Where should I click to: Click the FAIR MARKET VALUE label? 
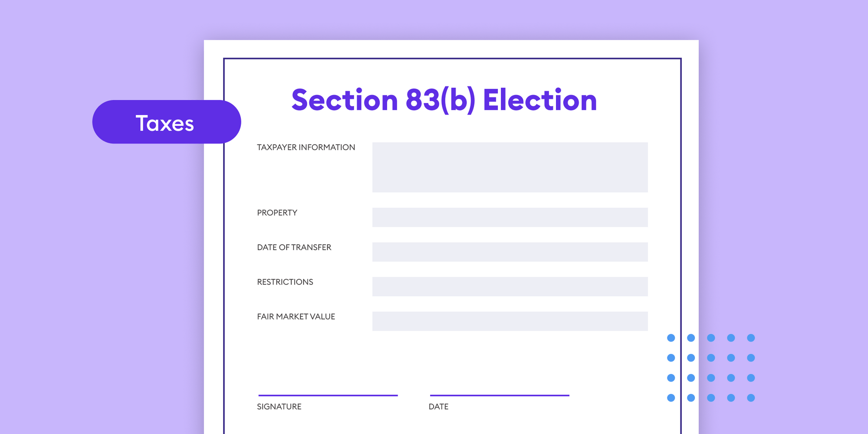click(x=296, y=317)
